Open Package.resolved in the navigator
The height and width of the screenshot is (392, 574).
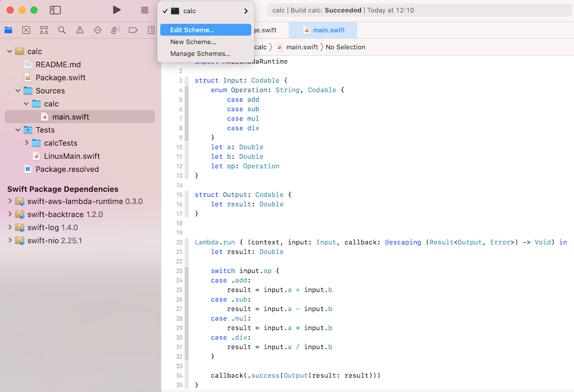67,170
